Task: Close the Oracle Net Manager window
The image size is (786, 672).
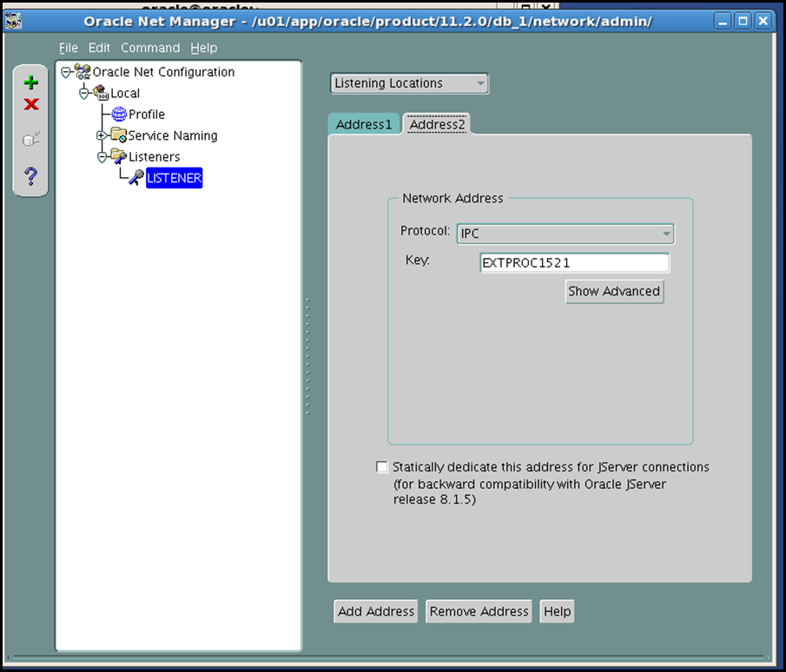Action: pyautogui.click(x=763, y=21)
